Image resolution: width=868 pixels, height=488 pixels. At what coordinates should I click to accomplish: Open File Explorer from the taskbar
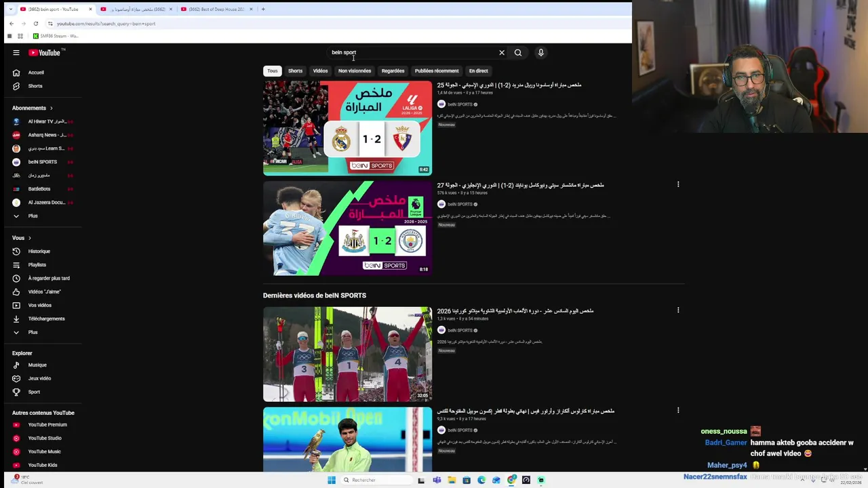pyautogui.click(x=452, y=480)
